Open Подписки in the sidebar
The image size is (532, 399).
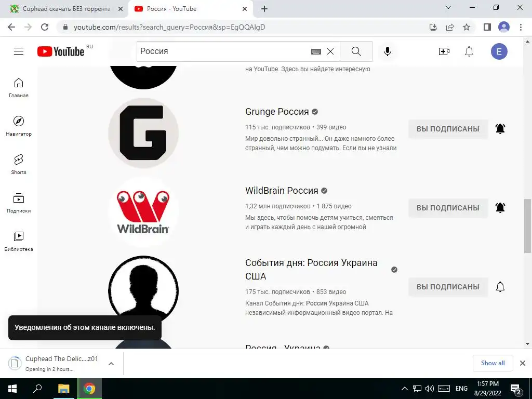click(19, 203)
